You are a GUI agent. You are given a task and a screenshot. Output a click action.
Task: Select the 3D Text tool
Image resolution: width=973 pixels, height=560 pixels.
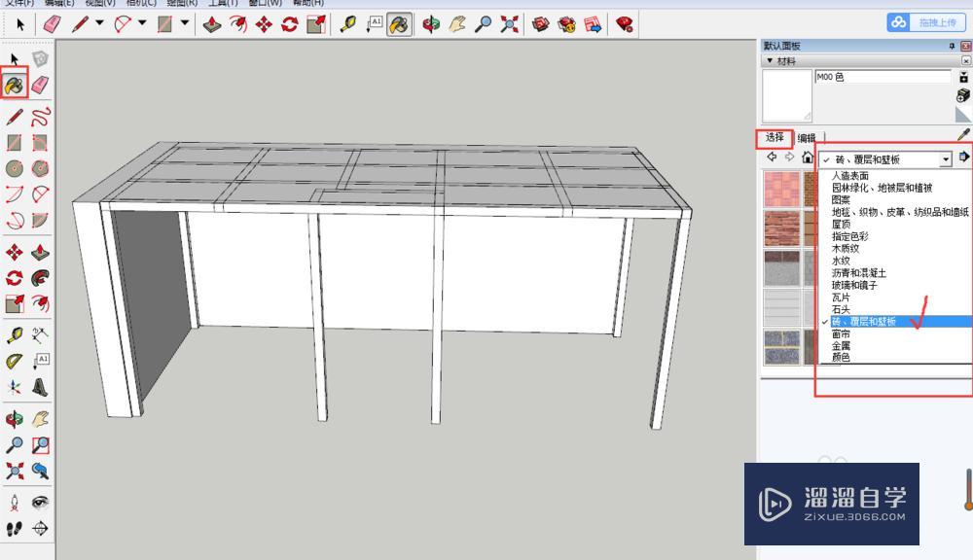pos(40,388)
